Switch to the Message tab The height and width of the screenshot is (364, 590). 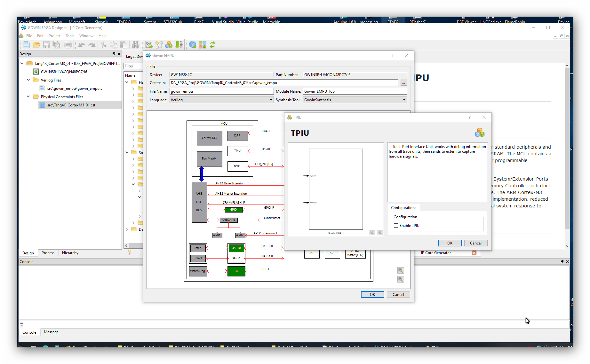coord(51,332)
